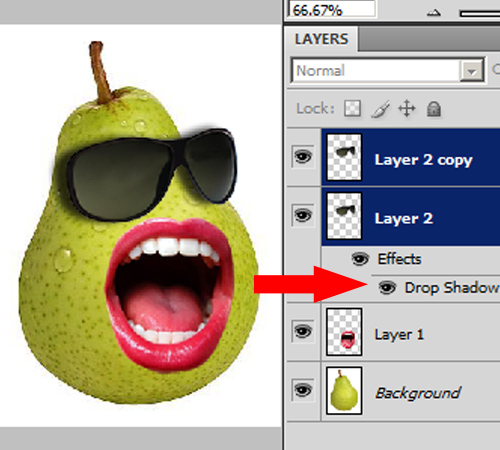Click the Effects label under Layer 2
The width and height of the screenshot is (500, 450).
399,259
